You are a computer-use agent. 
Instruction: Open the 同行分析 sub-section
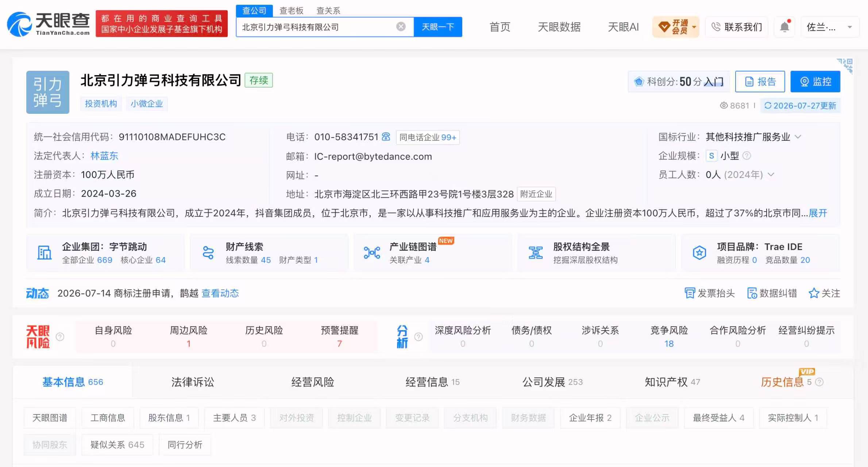point(185,445)
